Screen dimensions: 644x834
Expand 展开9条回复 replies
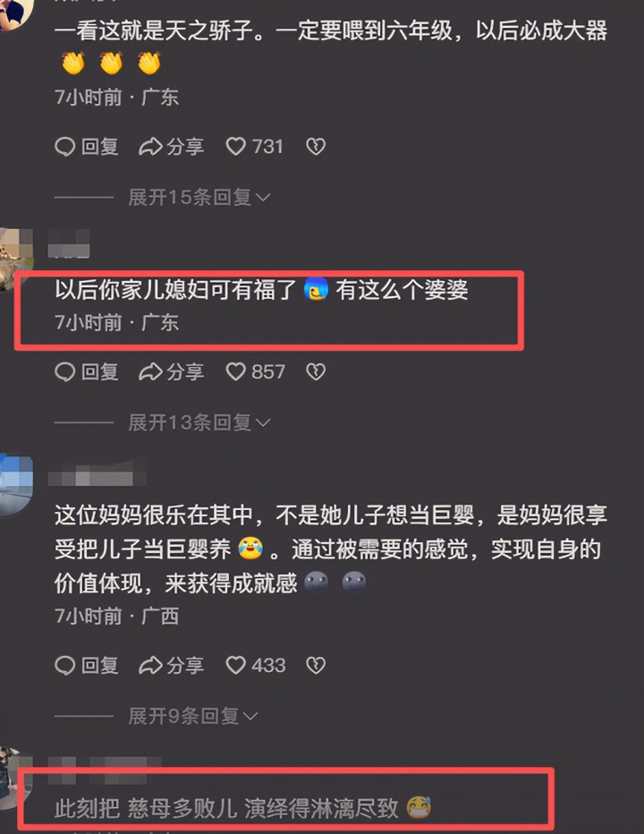193,717
